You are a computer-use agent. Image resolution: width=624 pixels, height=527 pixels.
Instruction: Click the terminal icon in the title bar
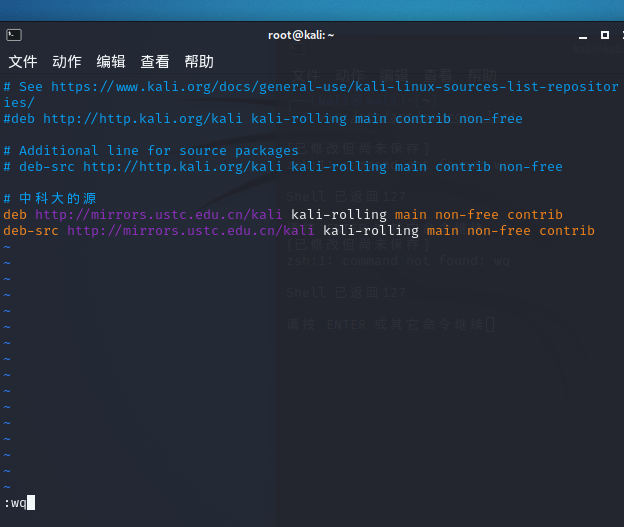tap(14, 35)
